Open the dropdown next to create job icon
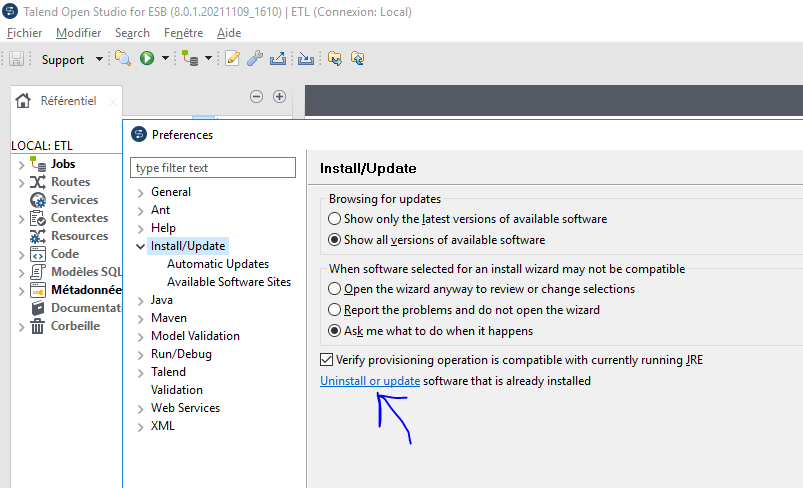803x488 pixels. click(x=208, y=58)
